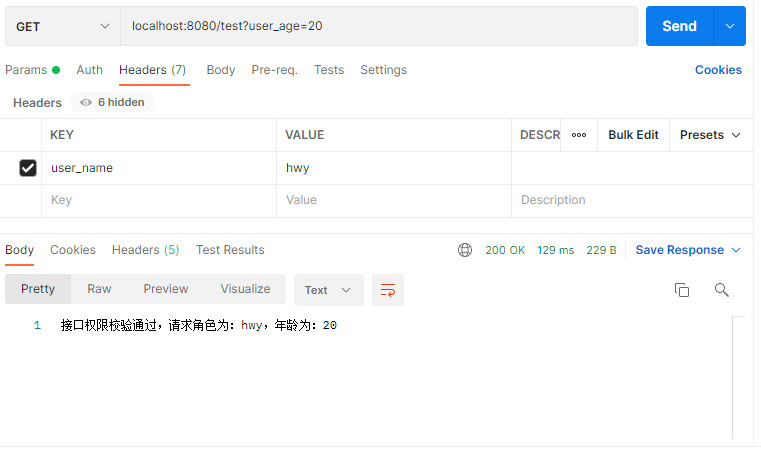Select the Pretty view
The width and height of the screenshot is (761, 452).
pyautogui.click(x=38, y=289)
